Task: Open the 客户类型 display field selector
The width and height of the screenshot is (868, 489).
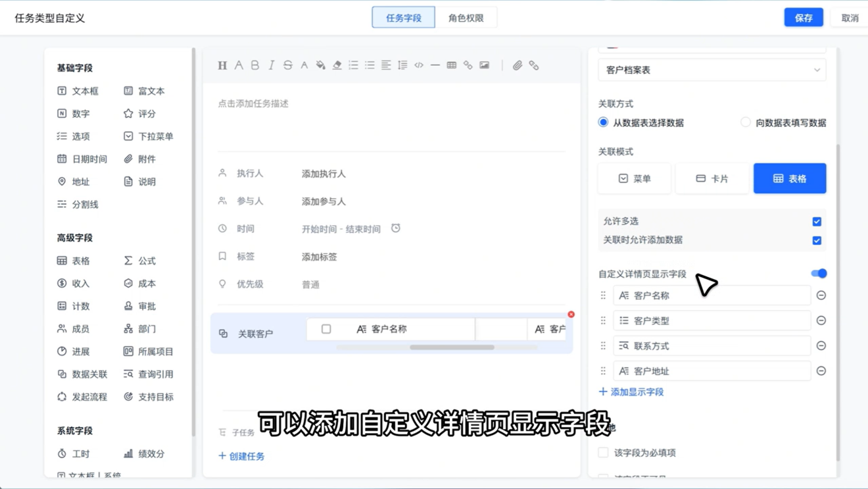Action: click(x=712, y=321)
